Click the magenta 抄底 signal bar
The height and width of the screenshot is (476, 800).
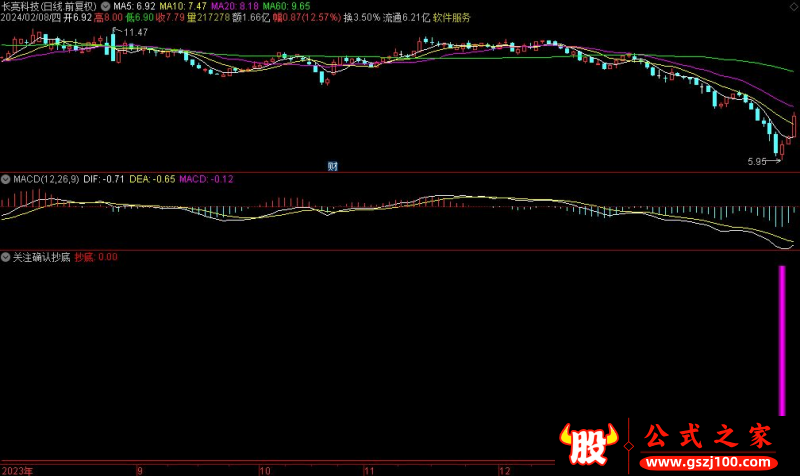click(x=781, y=340)
